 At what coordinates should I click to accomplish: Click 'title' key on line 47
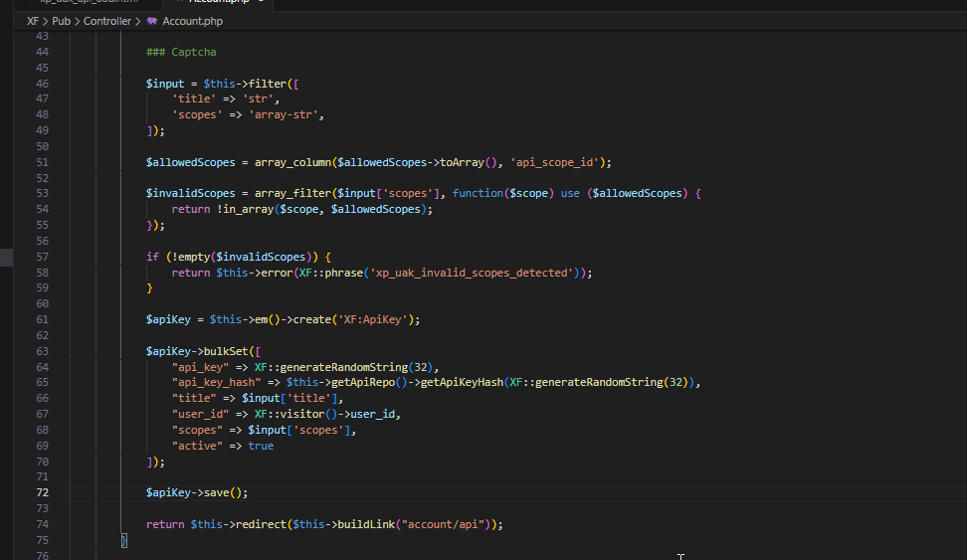(x=194, y=98)
